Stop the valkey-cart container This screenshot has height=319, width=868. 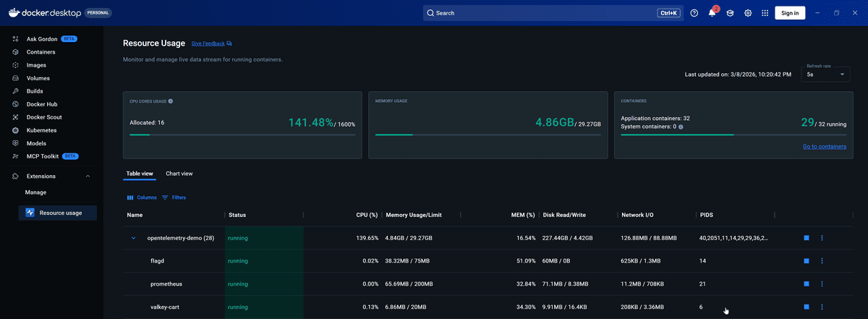pos(807,307)
